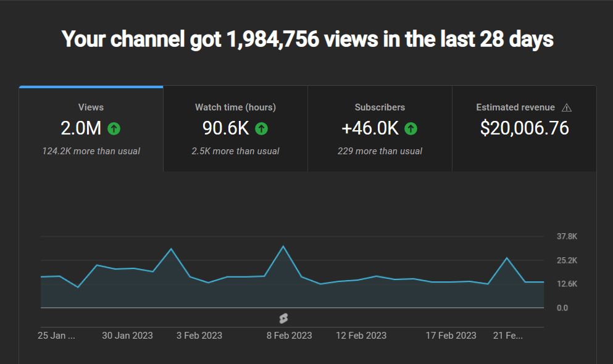
Task: Click warning triangle icon by Estimated revenue
Action: [x=567, y=107]
